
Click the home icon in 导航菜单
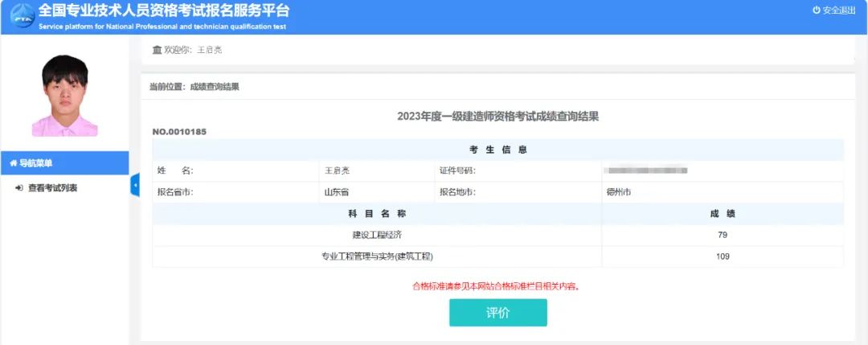(13, 163)
